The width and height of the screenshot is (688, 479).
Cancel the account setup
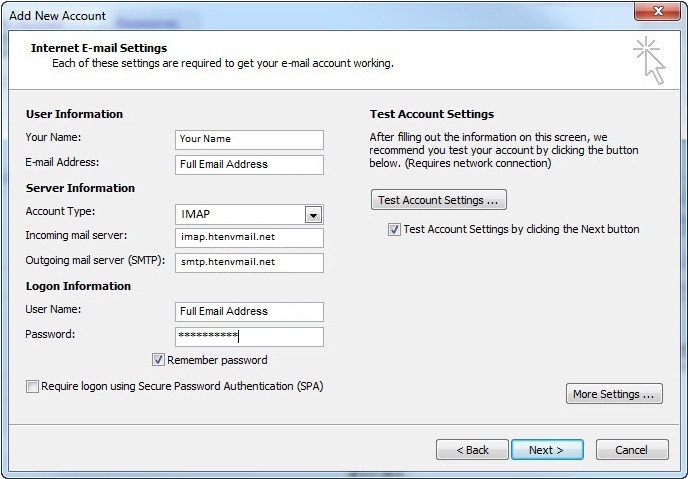(x=632, y=450)
